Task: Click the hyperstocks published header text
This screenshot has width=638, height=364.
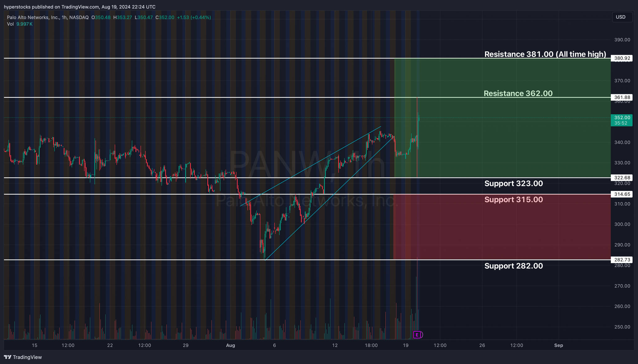Action: point(79,7)
